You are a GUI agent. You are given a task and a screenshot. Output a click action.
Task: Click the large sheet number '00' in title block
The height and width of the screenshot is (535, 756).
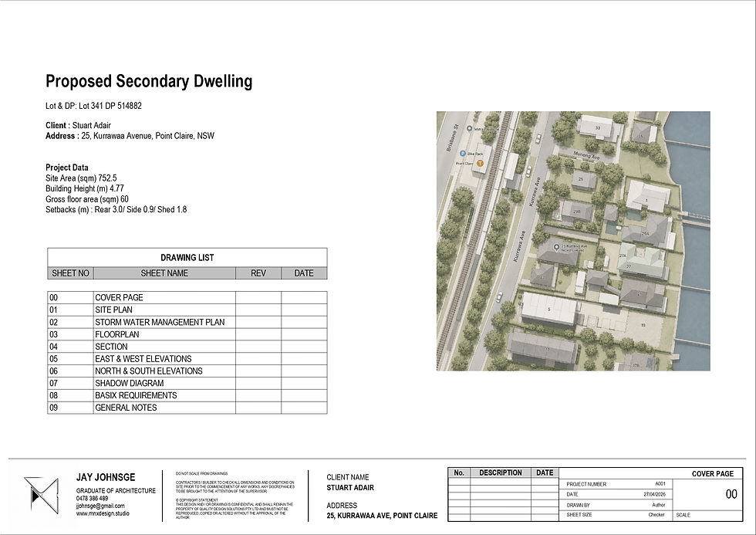pyautogui.click(x=731, y=494)
